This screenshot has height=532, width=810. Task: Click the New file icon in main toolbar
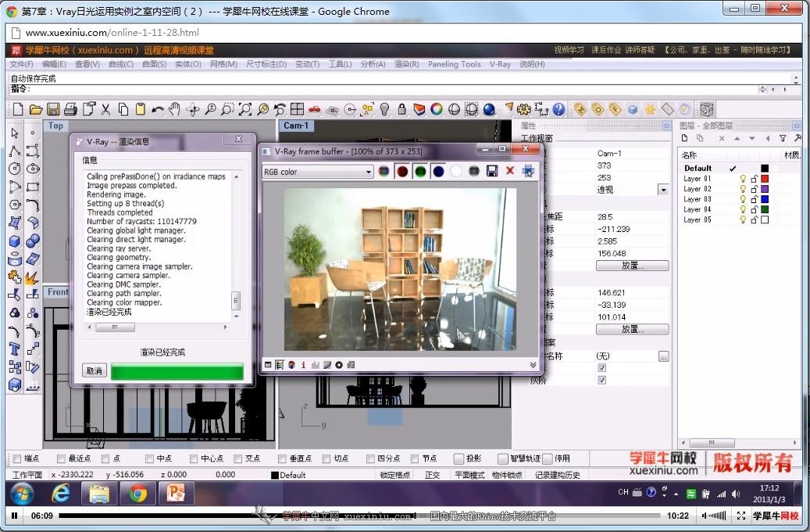pos(17,109)
